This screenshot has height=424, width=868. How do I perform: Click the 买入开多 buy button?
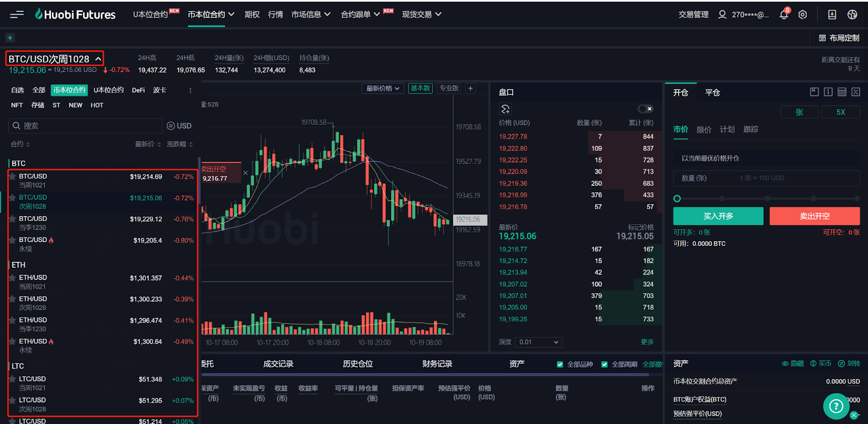click(x=718, y=216)
